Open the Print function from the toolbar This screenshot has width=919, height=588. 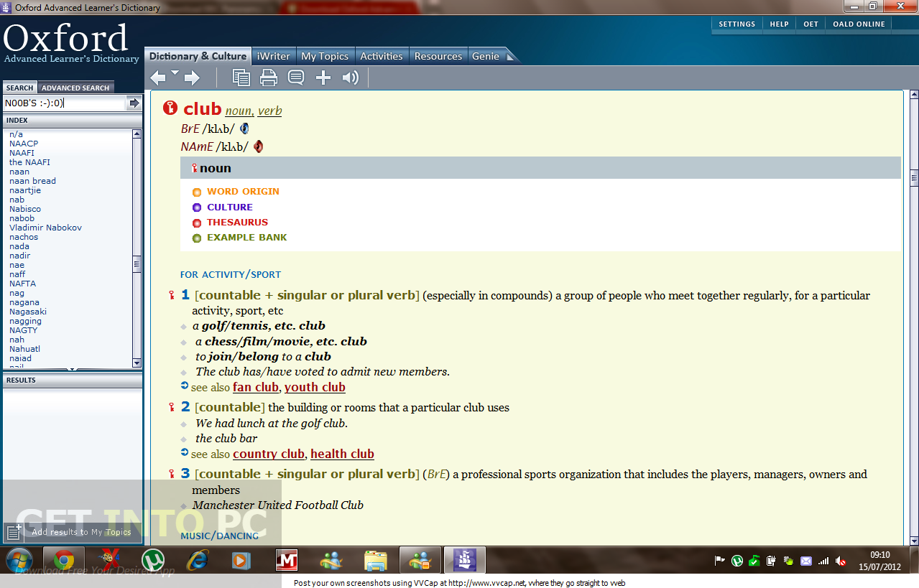click(268, 77)
